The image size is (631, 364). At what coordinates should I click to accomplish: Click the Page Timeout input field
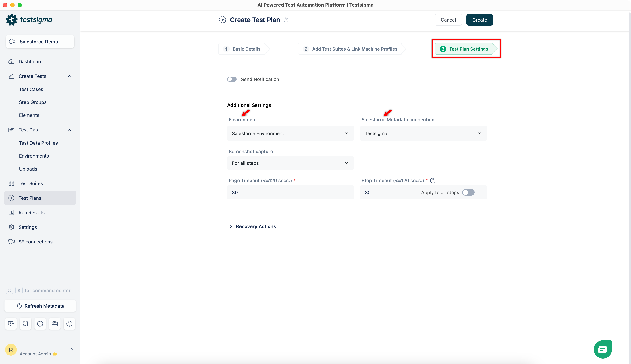coord(290,193)
